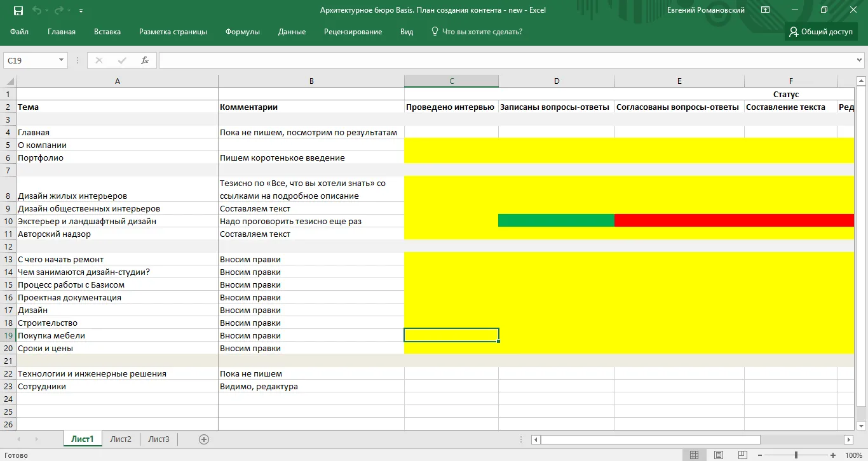The image size is (868, 461).
Task: Click the horizontal scrollbar thumb
Action: tap(650, 439)
